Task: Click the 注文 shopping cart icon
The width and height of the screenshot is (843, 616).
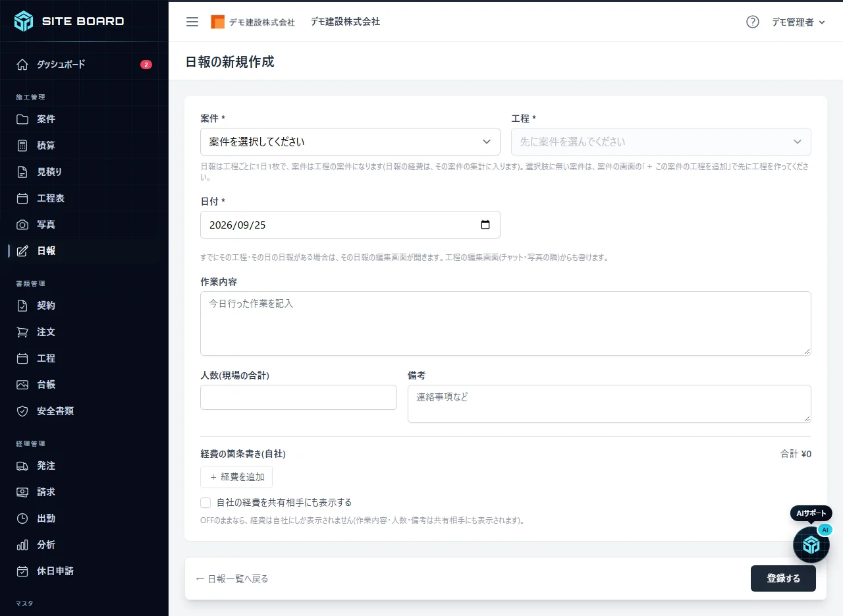Action: click(22, 332)
